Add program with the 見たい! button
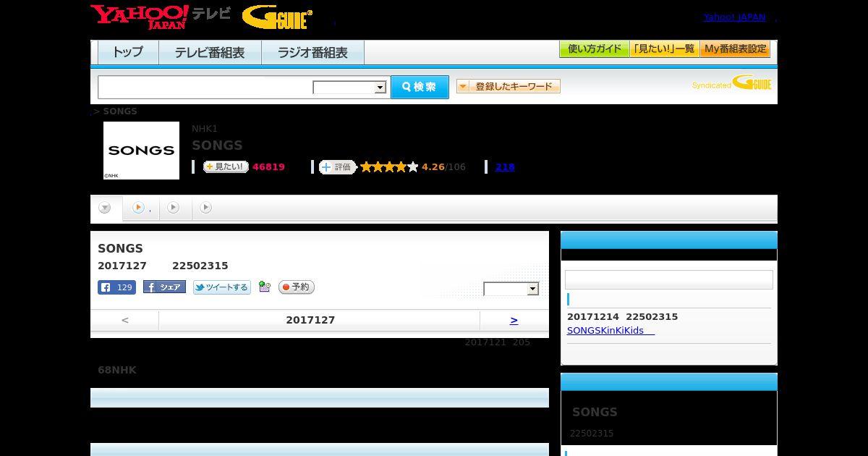Image resolution: width=868 pixels, height=456 pixels. [x=226, y=166]
